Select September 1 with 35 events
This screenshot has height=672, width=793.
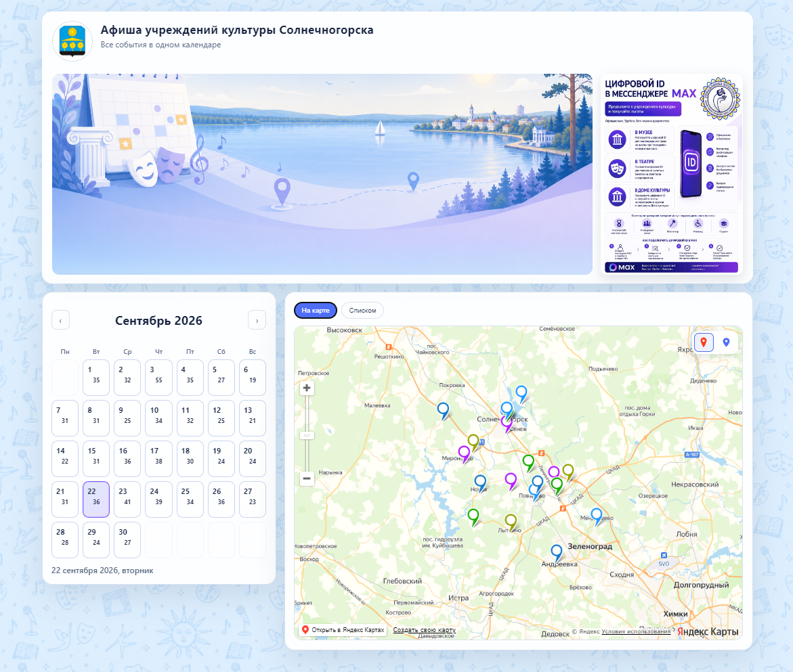tap(96, 378)
